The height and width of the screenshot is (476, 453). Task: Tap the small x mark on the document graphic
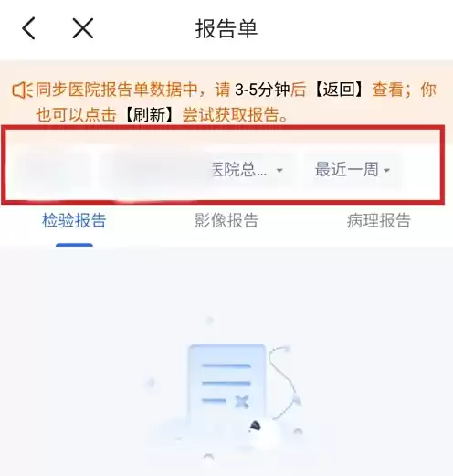click(242, 401)
